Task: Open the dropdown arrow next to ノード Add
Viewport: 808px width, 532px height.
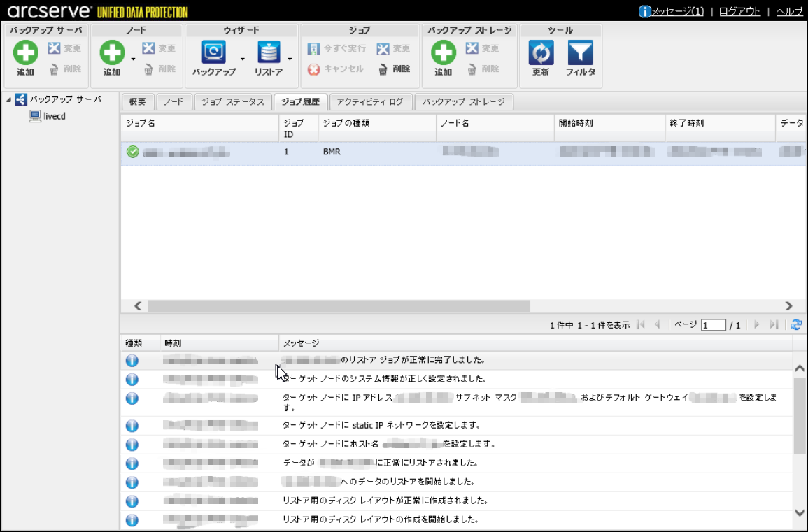Action: point(133,59)
